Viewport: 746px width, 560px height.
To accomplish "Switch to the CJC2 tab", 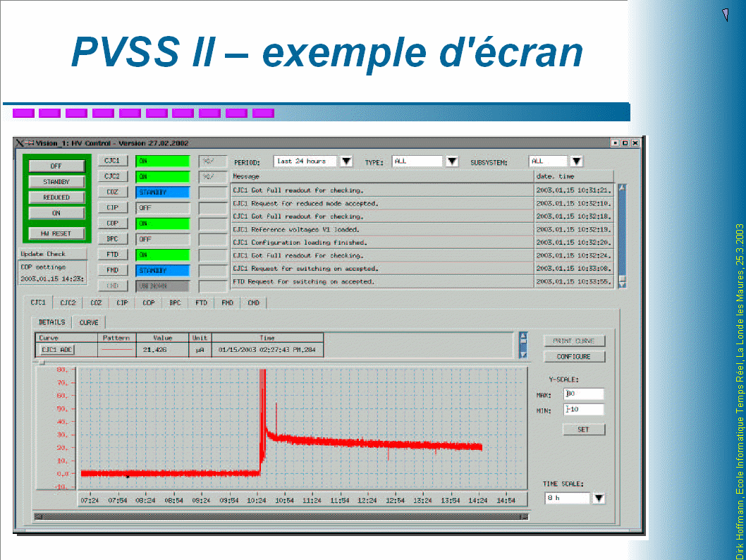I will tap(68, 303).
